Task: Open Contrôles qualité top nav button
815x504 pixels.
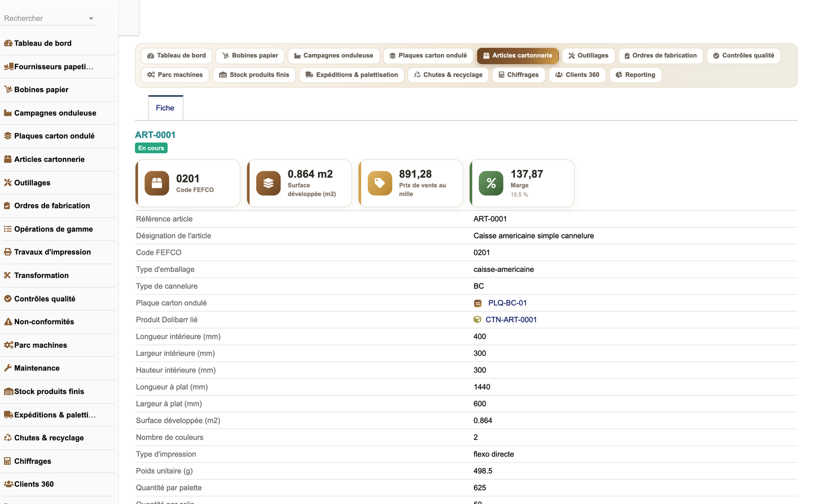Action: [x=743, y=56]
